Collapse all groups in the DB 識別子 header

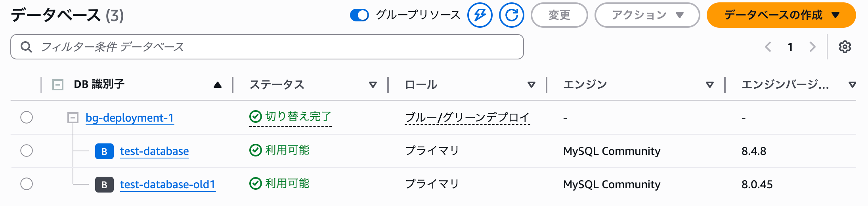tap(58, 84)
